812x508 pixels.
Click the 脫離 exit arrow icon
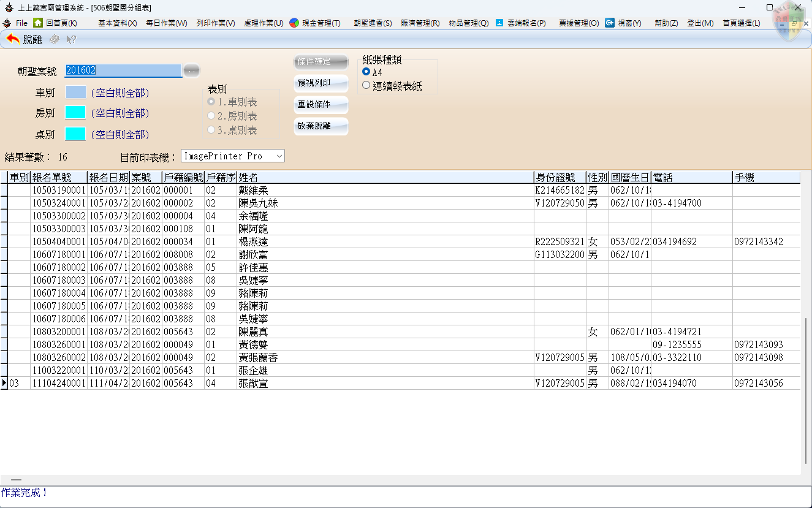(x=13, y=39)
